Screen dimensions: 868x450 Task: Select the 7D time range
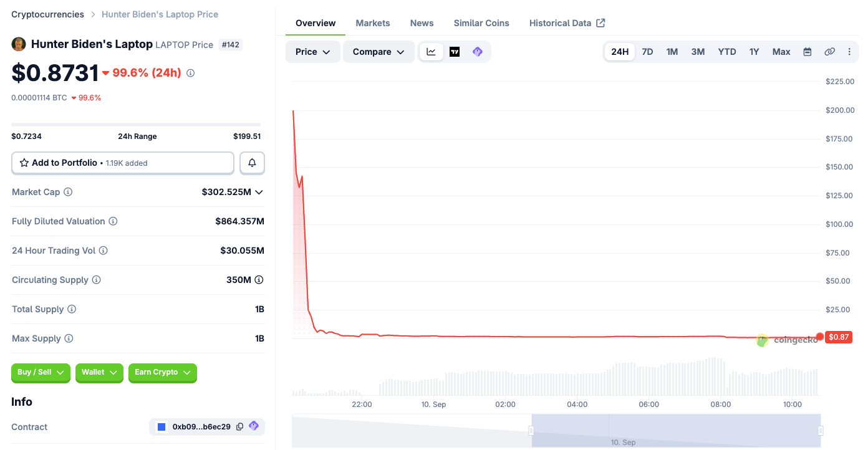tap(647, 52)
